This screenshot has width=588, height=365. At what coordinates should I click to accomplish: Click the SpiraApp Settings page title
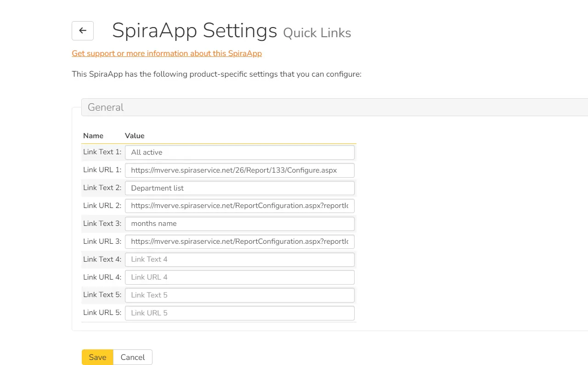(x=195, y=31)
